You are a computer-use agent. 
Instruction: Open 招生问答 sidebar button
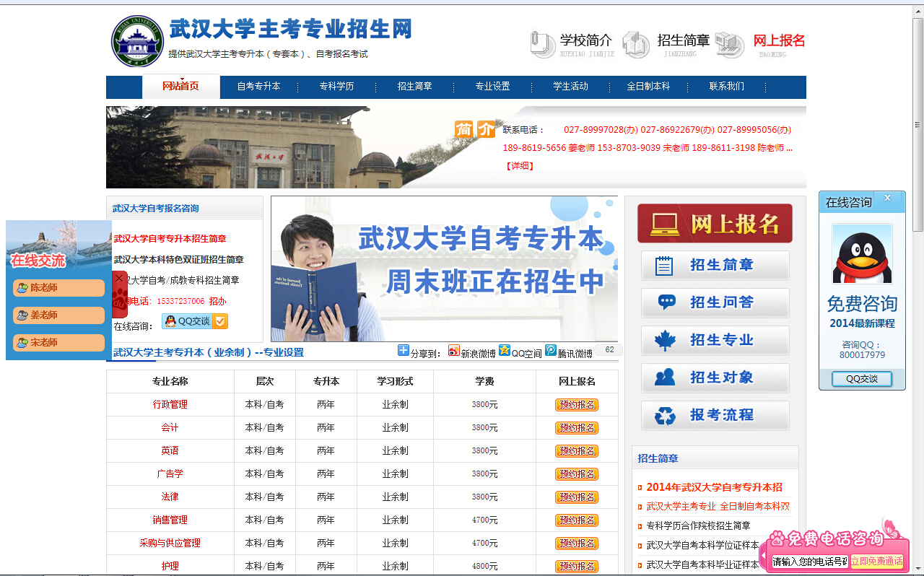point(715,303)
